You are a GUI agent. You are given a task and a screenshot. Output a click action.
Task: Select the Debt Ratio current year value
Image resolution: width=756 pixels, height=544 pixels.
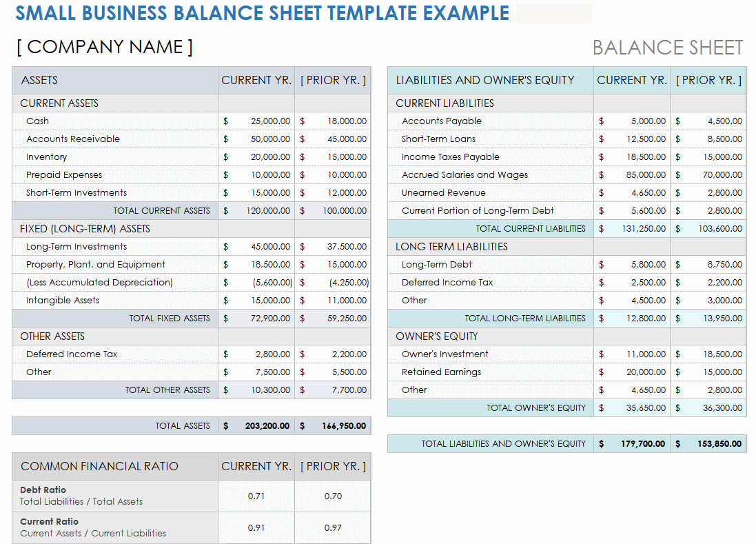pos(256,496)
